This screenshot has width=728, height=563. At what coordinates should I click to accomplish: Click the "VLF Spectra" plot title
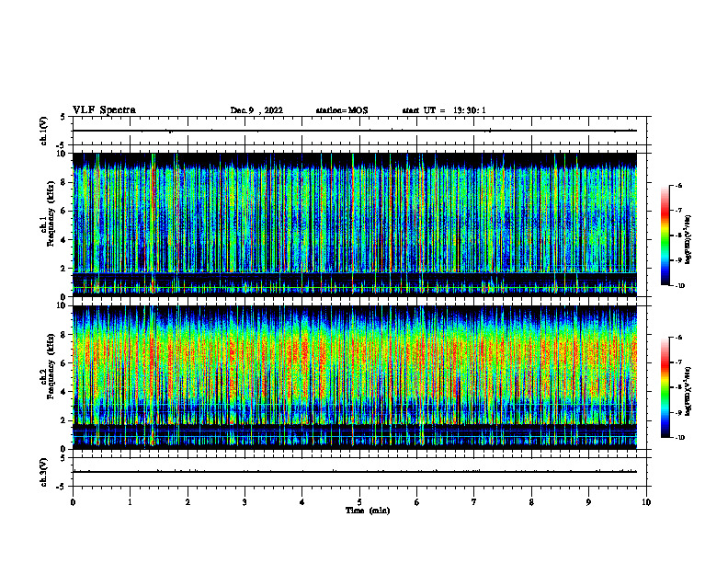point(104,110)
